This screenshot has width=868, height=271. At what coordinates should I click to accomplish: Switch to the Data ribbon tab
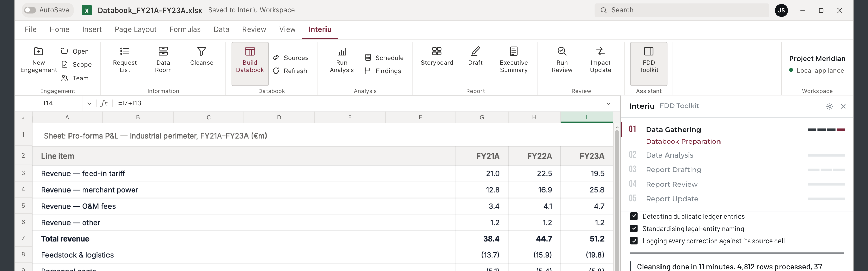tap(221, 29)
